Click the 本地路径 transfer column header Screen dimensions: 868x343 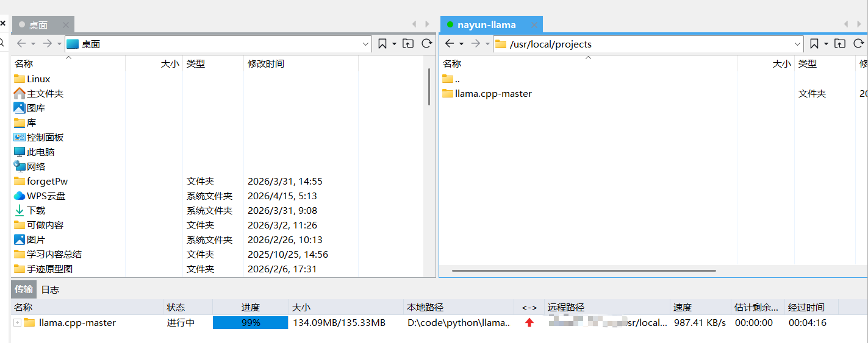click(x=459, y=307)
